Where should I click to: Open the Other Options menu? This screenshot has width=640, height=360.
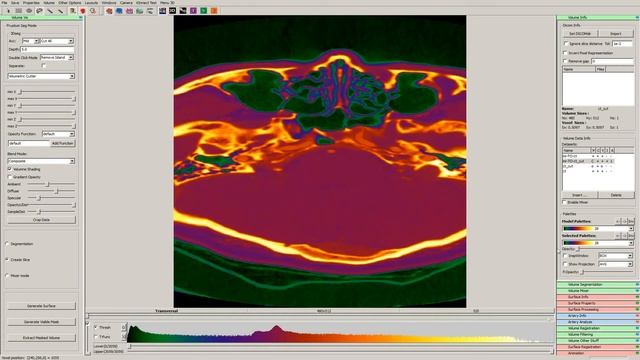tap(70, 3)
